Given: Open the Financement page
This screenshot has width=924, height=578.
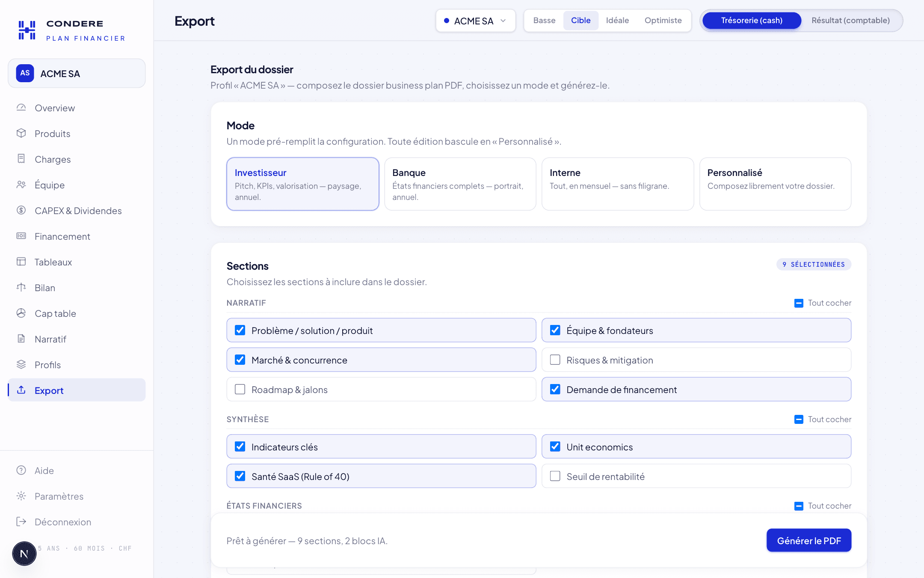Looking at the screenshot, I should click(77, 236).
